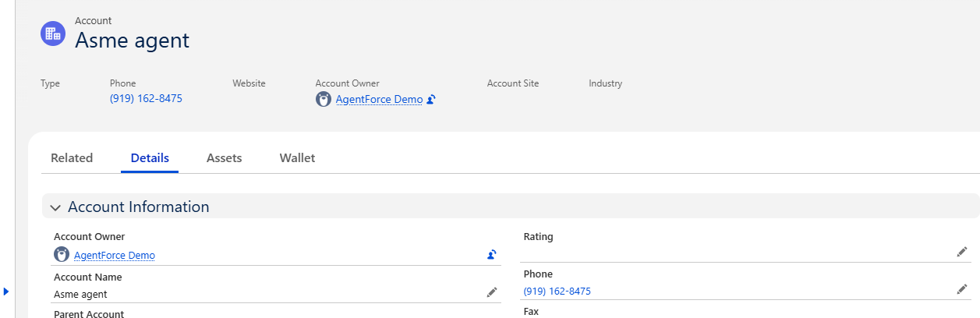980x318 pixels.
Task: Click the Rating field label
Action: coord(538,237)
